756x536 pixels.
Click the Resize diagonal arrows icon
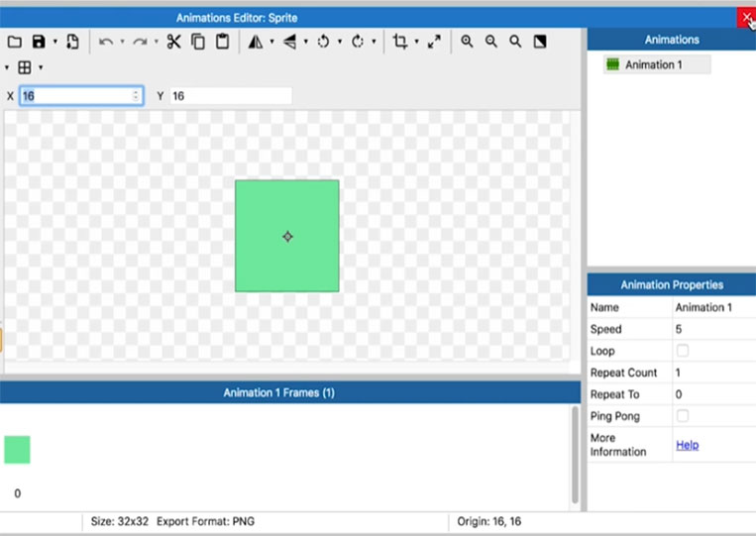434,42
